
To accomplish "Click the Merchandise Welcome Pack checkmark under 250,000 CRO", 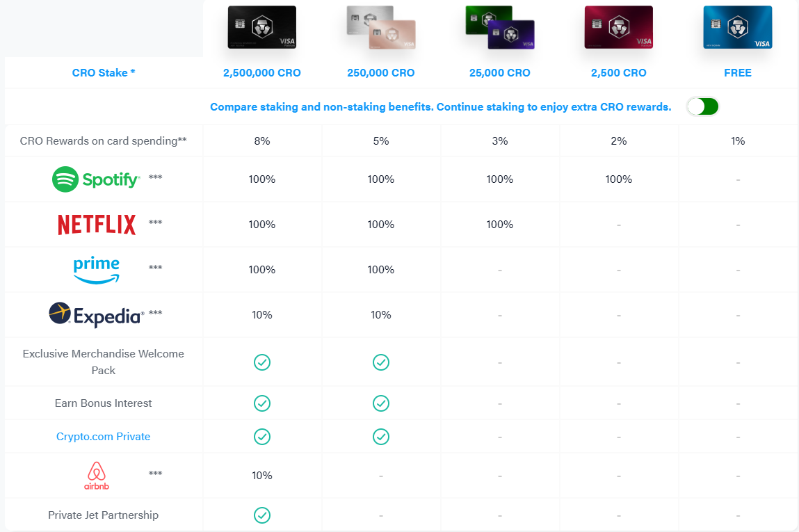I will point(380,362).
